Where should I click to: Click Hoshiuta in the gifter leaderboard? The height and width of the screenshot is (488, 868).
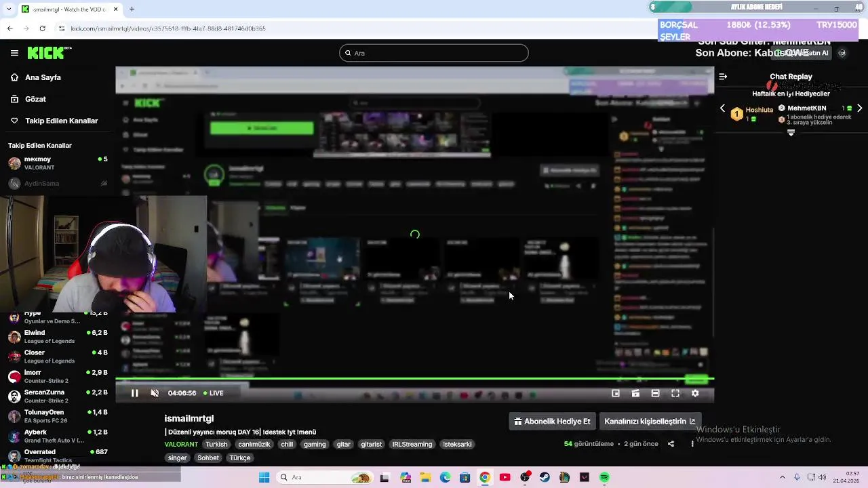coord(759,110)
